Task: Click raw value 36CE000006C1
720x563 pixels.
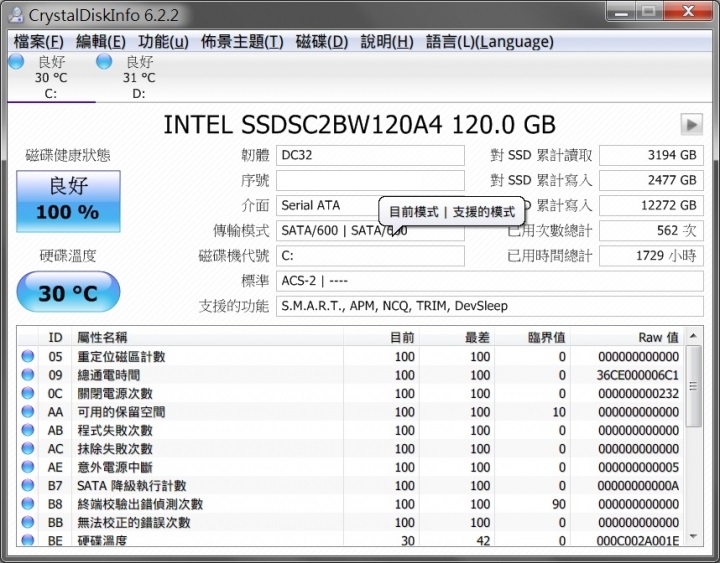Action: [637, 375]
